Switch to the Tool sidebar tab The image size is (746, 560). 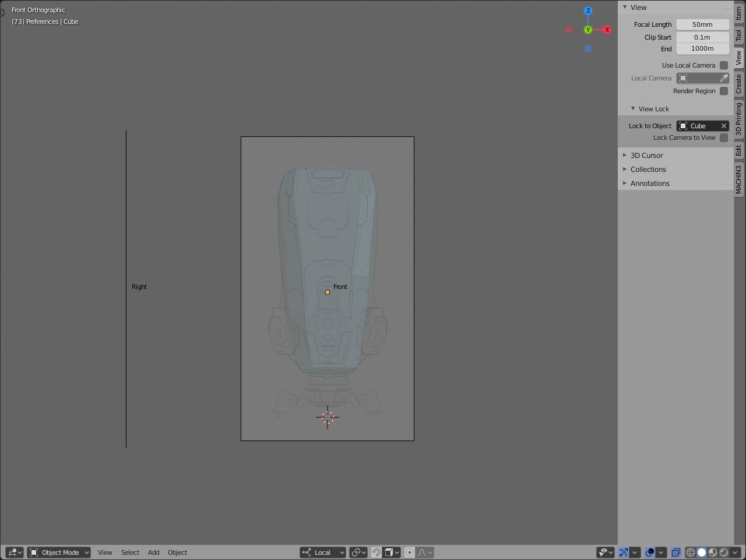tap(739, 36)
